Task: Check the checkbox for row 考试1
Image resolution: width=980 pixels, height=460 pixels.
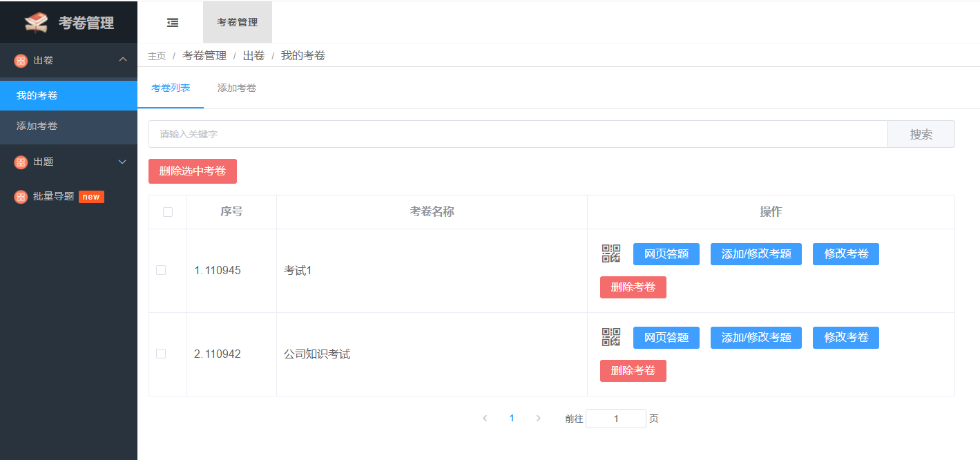Action: [161, 270]
